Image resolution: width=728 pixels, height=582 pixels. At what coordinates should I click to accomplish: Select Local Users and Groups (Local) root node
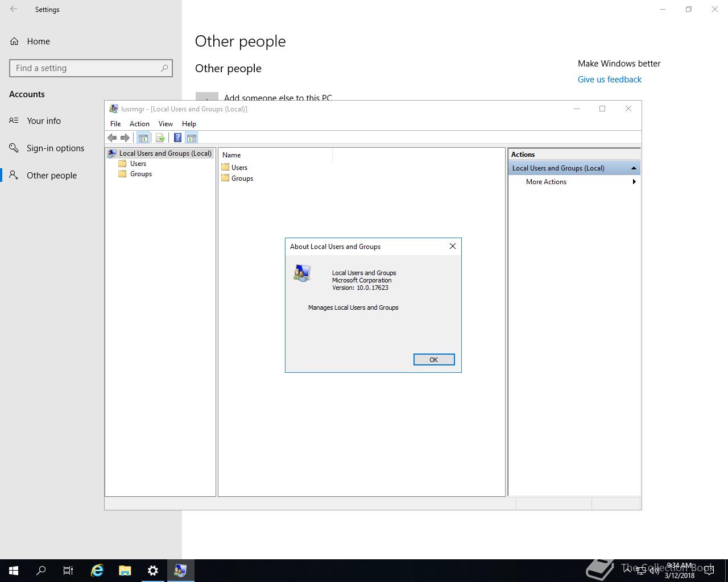point(160,153)
